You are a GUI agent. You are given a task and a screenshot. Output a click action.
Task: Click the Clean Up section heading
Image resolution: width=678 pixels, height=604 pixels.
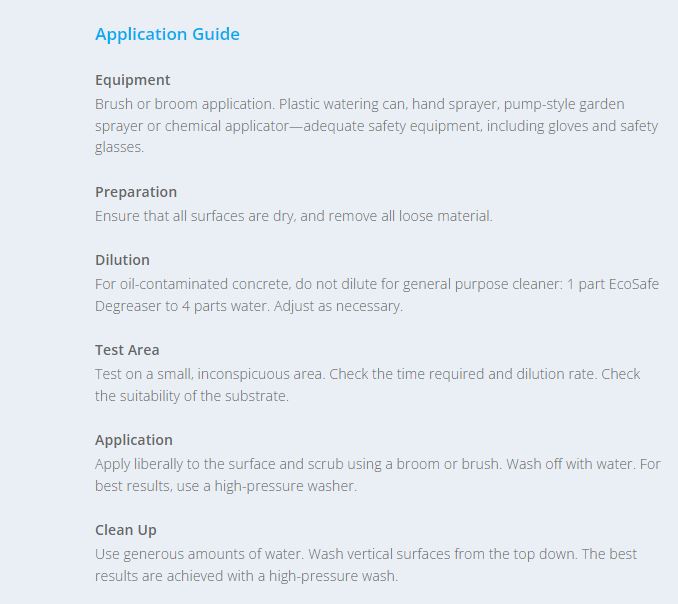click(125, 530)
